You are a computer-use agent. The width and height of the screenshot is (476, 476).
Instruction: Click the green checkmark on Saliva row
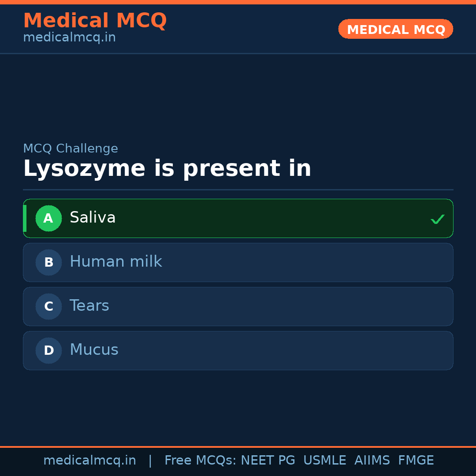tap(437, 219)
